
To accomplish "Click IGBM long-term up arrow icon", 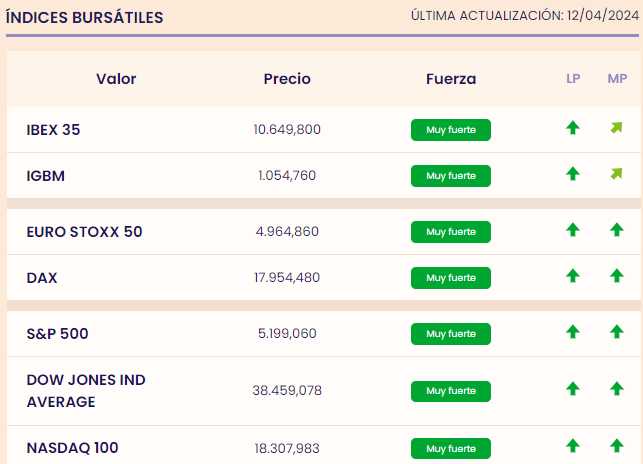I will [x=573, y=174].
